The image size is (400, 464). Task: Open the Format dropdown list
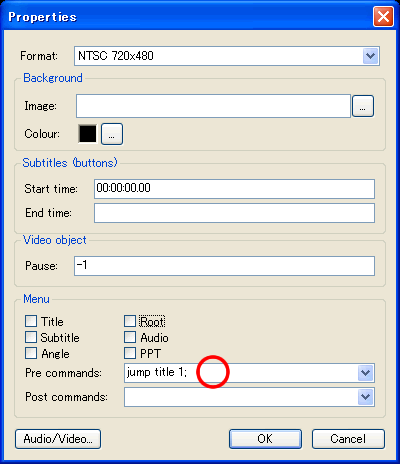coord(370,56)
